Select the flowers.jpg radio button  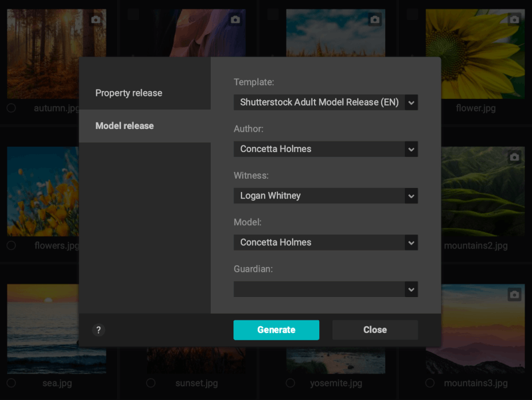click(x=11, y=245)
